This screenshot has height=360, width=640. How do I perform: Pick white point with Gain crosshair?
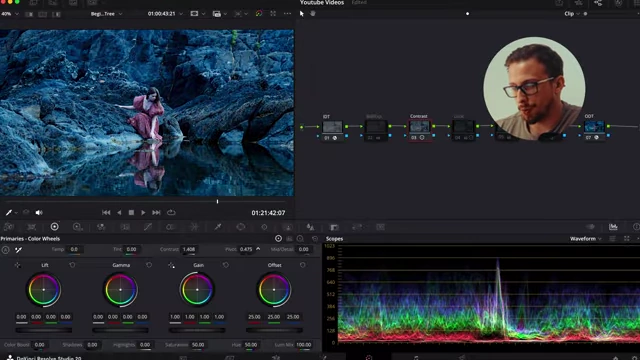[171, 265]
